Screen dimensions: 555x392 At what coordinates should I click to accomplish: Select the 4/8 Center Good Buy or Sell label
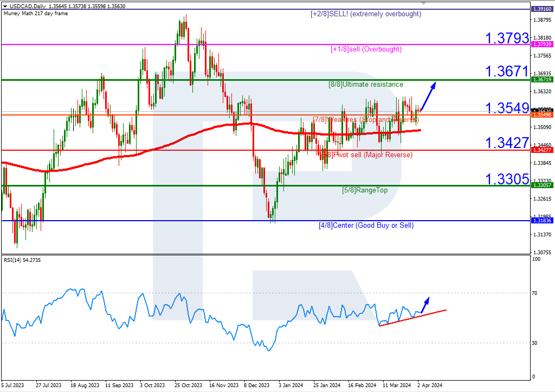366,225
